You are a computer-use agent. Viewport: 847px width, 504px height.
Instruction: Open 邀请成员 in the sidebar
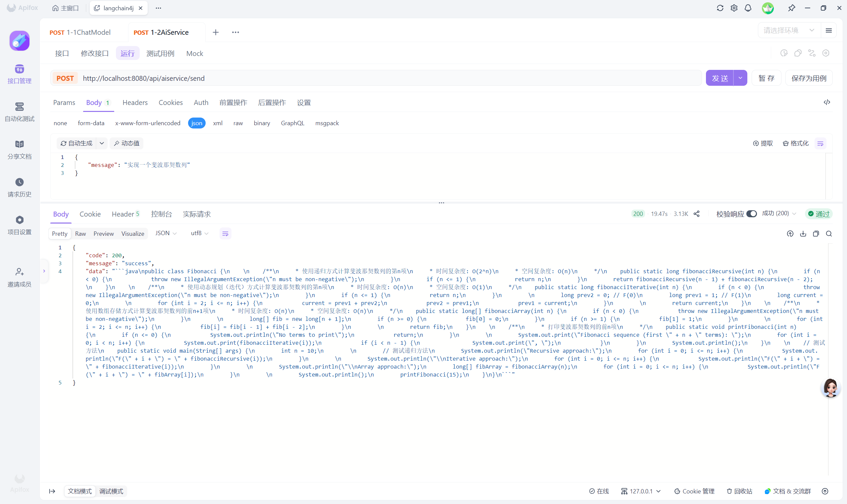point(19,277)
